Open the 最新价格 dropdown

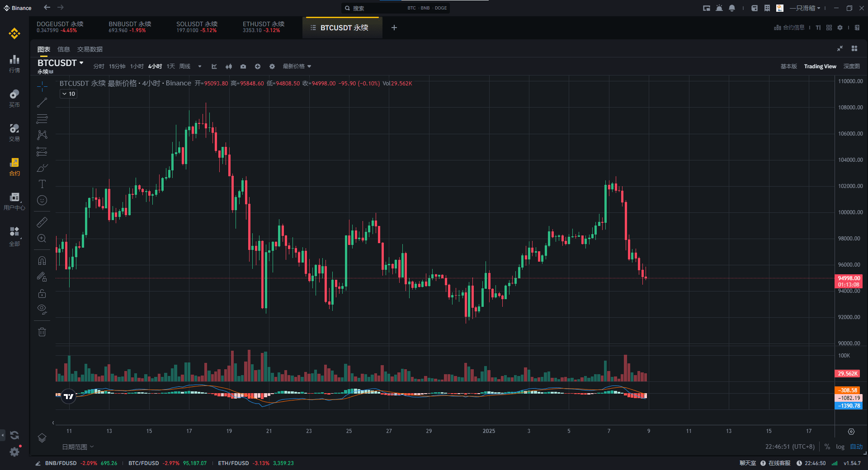tap(297, 66)
